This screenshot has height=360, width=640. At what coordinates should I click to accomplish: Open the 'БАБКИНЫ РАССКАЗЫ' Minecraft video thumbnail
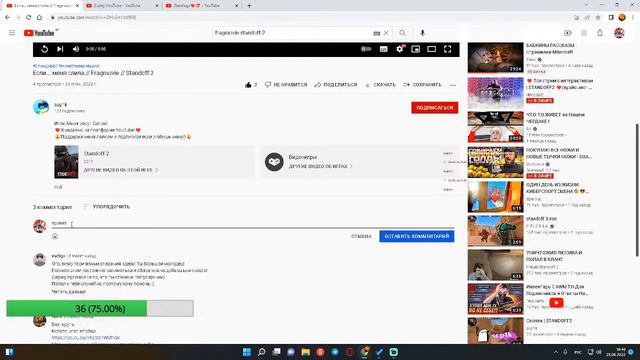(x=496, y=58)
